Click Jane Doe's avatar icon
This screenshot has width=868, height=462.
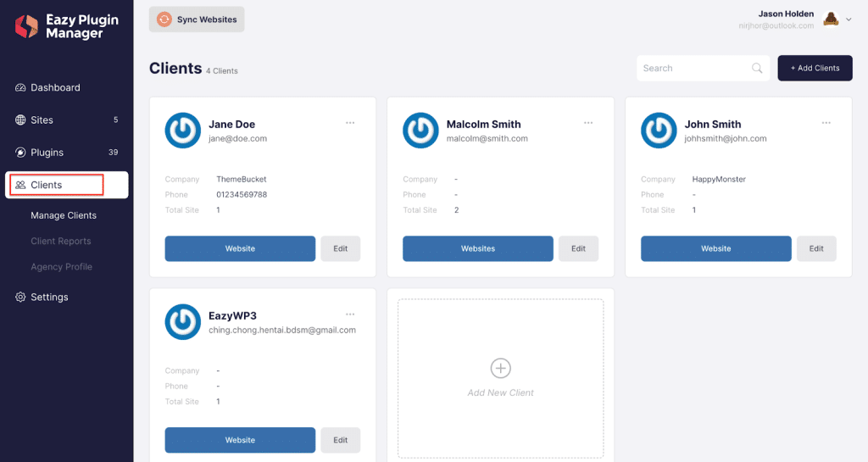183,131
